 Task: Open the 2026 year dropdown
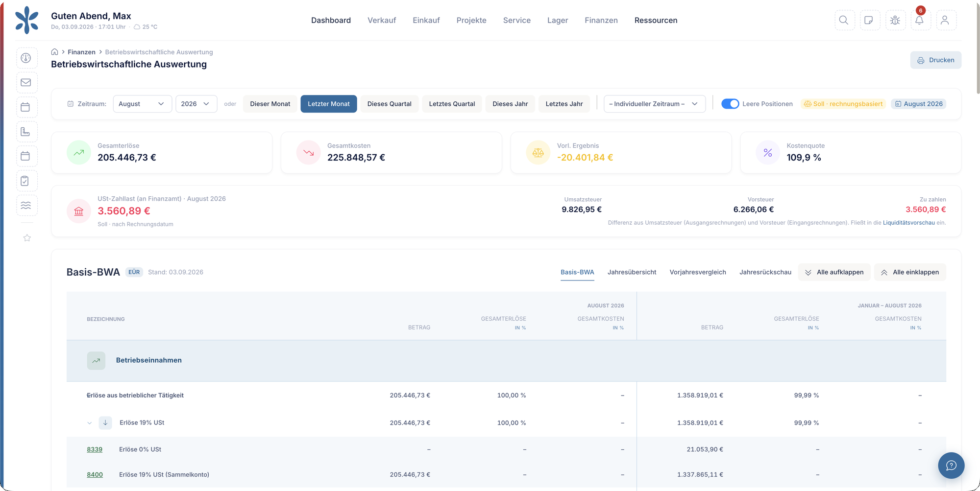(196, 104)
